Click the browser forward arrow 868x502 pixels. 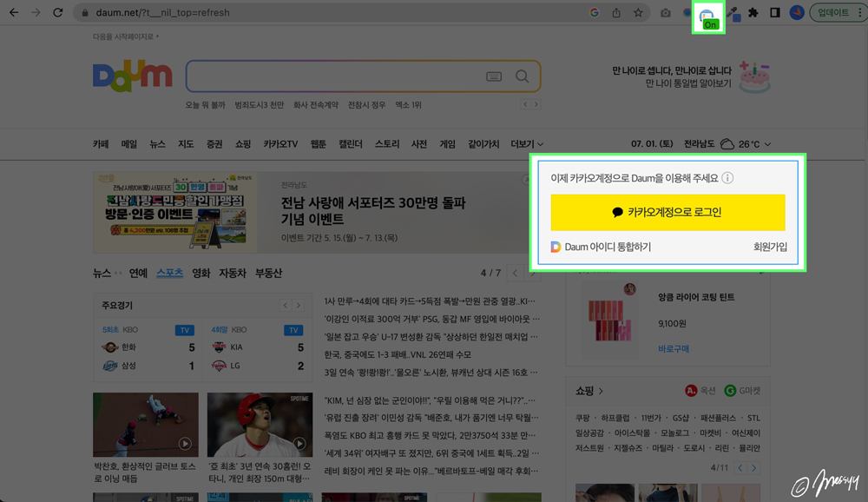36,12
